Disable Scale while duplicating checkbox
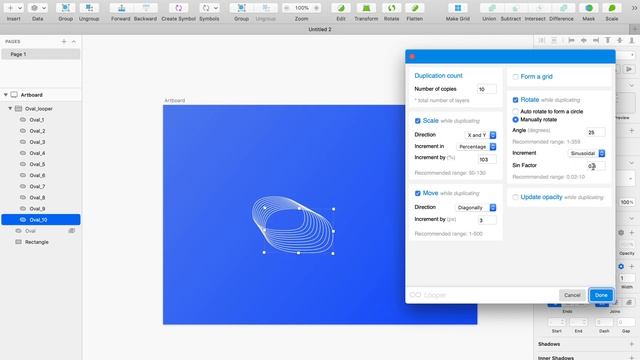This screenshot has width=640, height=360. click(418, 121)
